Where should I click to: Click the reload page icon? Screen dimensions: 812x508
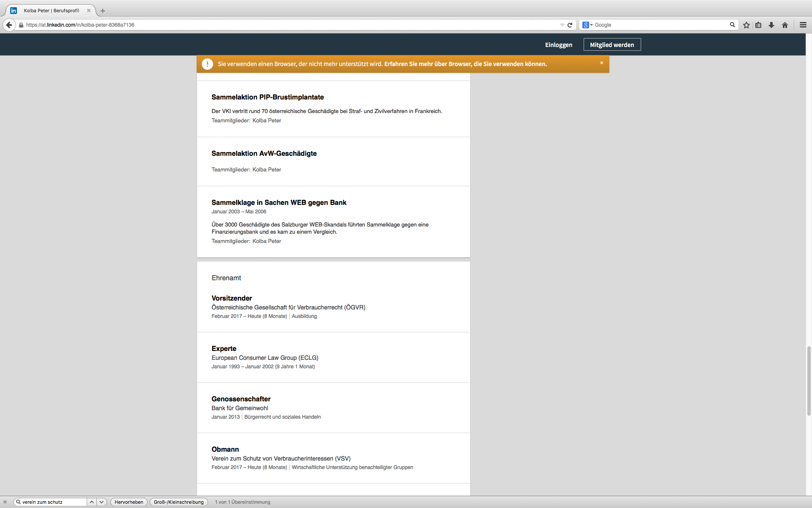(570, 25)
